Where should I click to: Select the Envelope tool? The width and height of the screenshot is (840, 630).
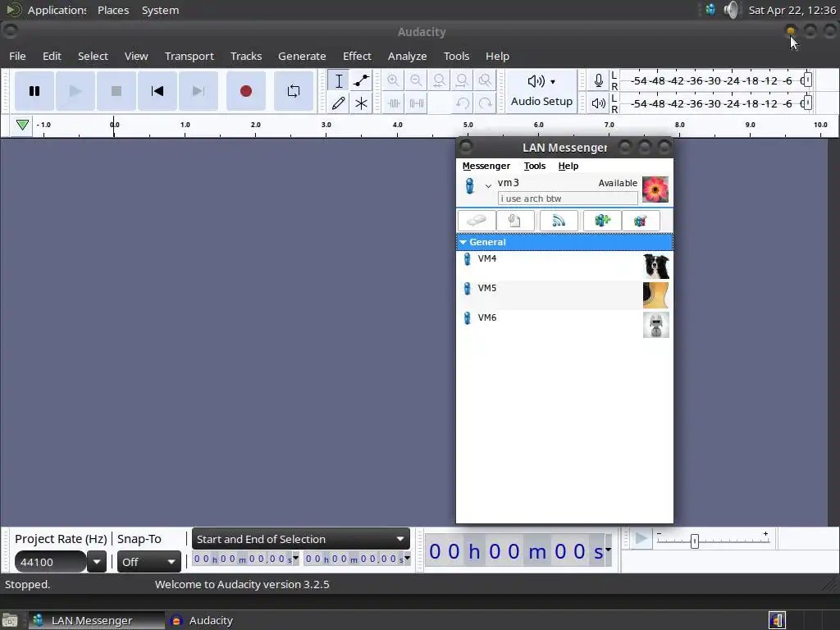(x=361, y=81)
